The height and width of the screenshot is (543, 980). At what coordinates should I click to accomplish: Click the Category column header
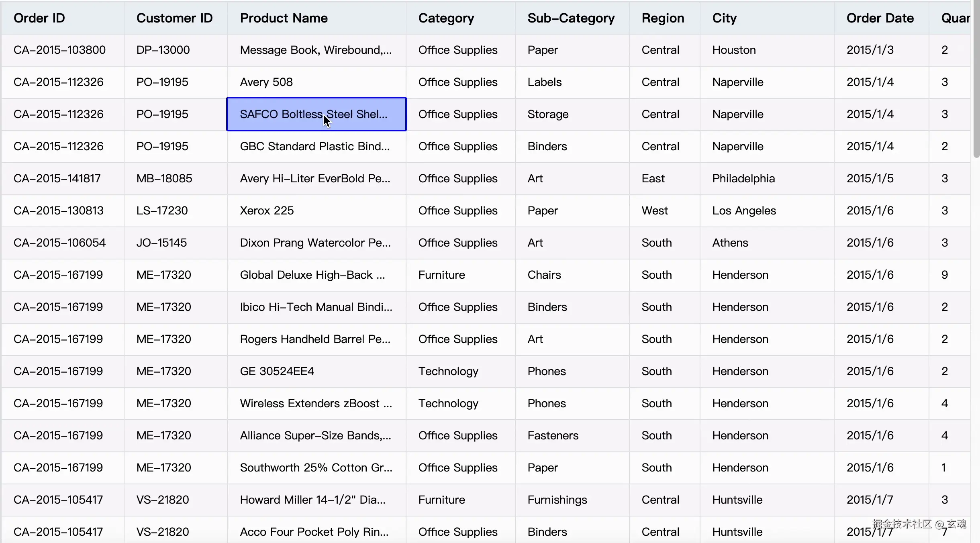pyautogui.click(x=446, y=18)
